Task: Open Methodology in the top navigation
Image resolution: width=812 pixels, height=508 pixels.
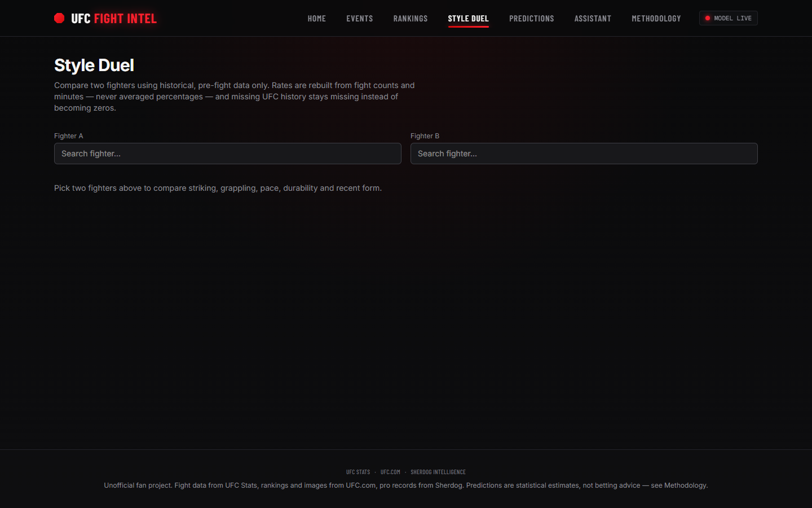Action: (656, 19)
